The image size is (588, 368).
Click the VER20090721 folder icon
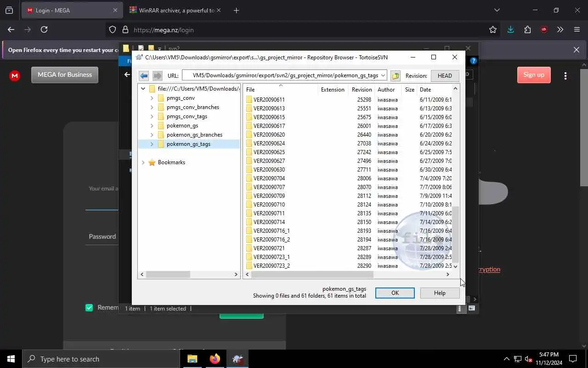pyautogui.click(x=249, y=248)
